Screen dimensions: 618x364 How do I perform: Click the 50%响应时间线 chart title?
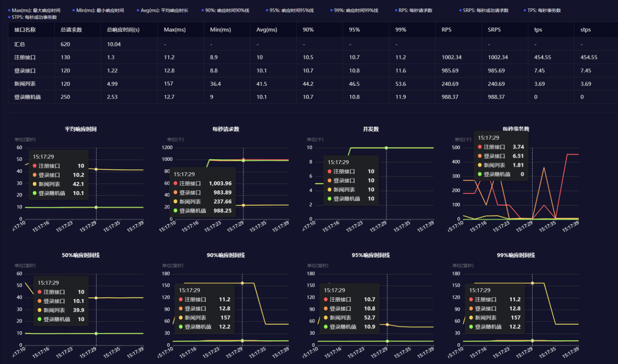tap(80, 255)
